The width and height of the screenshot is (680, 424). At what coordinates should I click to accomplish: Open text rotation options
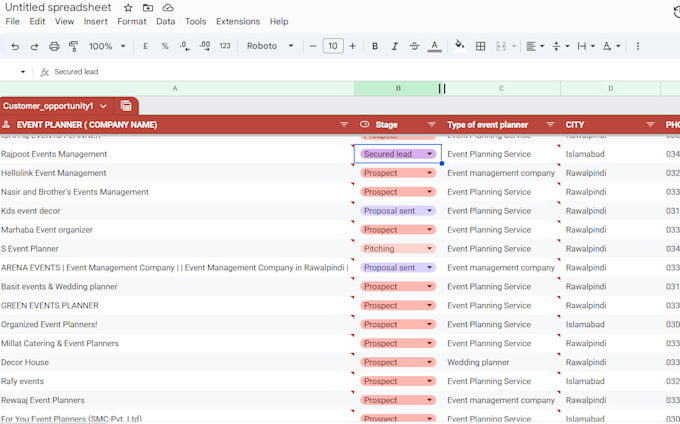pyautogui.click(x=611, y=46)
